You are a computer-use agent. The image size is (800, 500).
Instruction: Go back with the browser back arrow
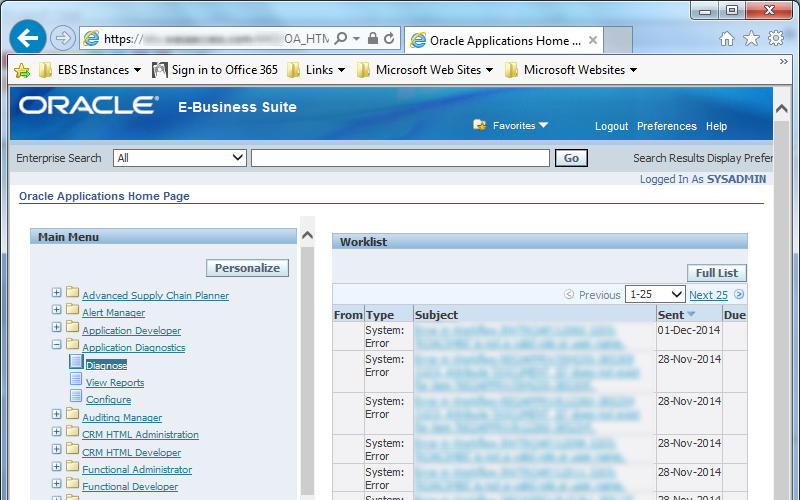pyautogui.click(x=28, y=38)
